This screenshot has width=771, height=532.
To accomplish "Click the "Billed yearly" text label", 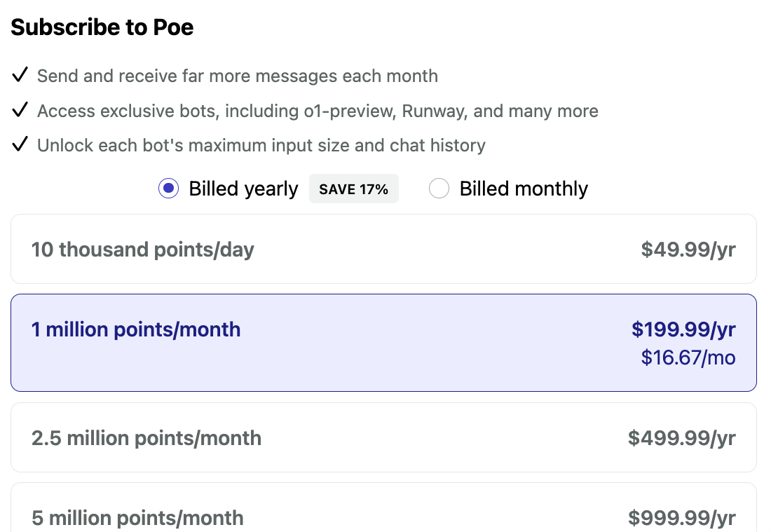I will click(x=243, y=189).
